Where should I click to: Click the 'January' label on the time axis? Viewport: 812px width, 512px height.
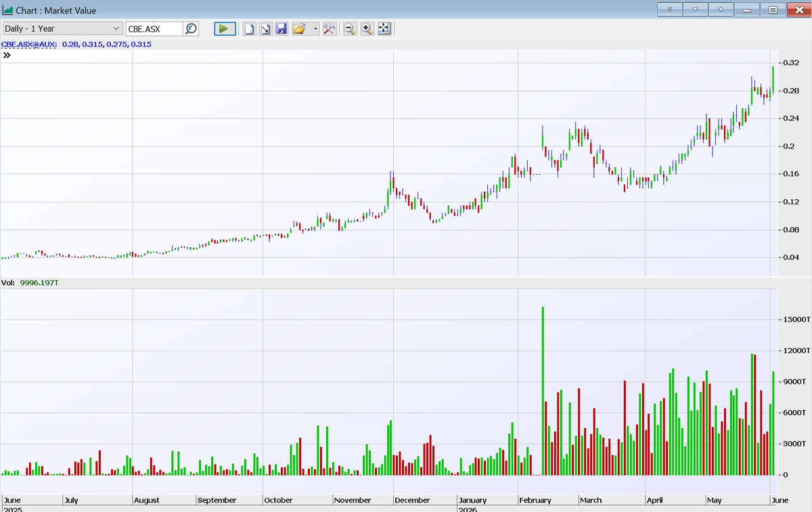[x=472, y=500]
